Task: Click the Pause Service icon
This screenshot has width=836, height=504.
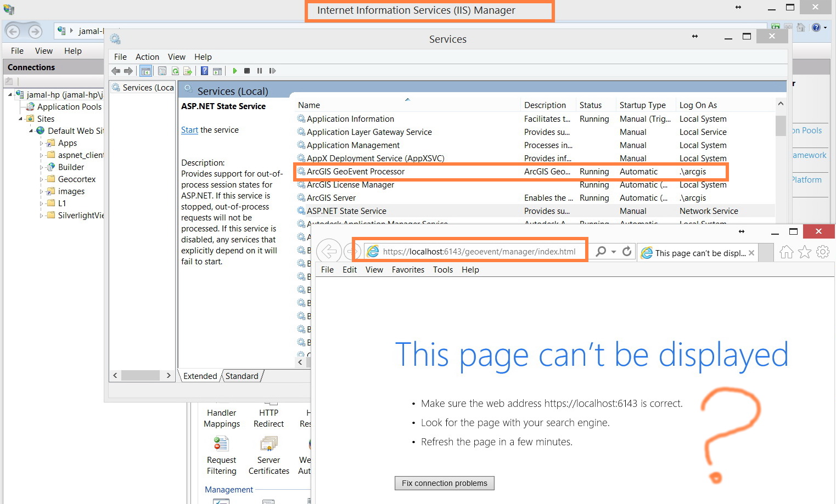Action: 260,71
